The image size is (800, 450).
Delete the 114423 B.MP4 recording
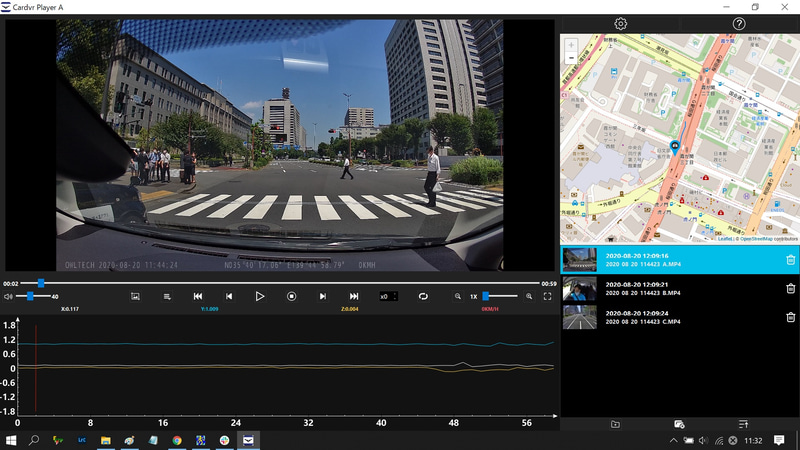pos(790,289)
